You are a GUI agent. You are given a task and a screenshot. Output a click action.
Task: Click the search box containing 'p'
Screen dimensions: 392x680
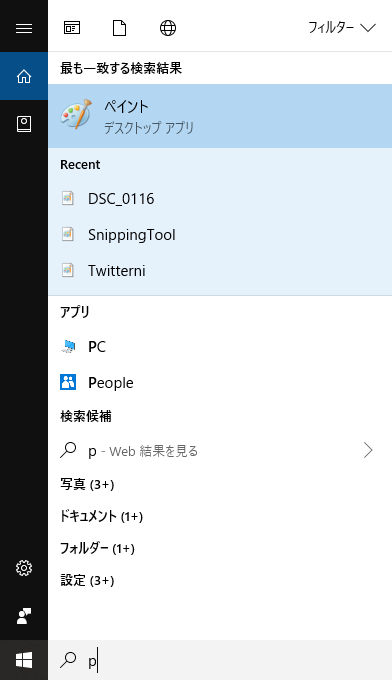pyautogui.click(x=220, y=660)
